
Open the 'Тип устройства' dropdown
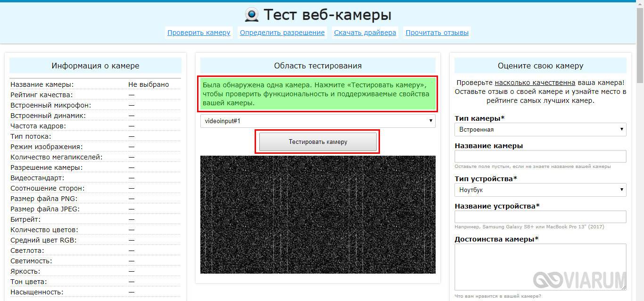pos(540,190)
